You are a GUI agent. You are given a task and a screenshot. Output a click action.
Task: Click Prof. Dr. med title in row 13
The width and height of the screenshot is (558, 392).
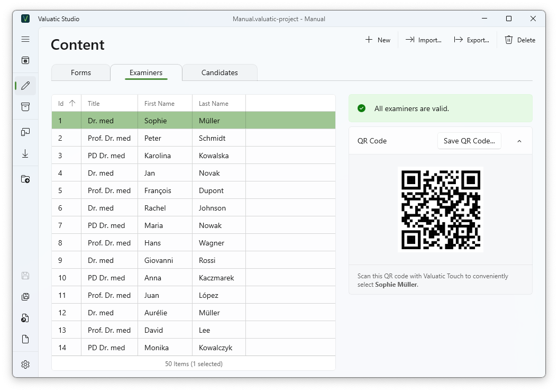click(x=109, y=330)
